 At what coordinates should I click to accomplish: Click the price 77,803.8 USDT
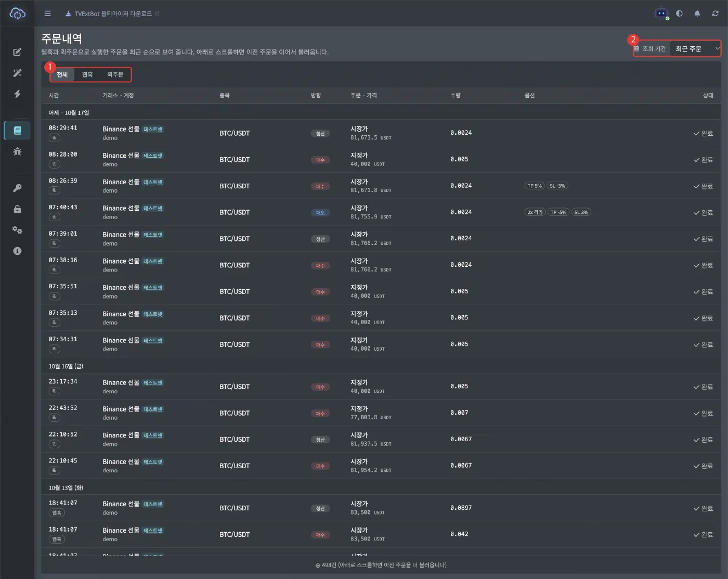point(371,417)
